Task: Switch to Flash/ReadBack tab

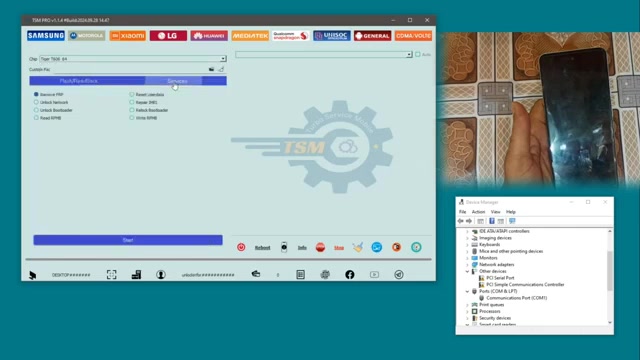Action: (78, 81)
